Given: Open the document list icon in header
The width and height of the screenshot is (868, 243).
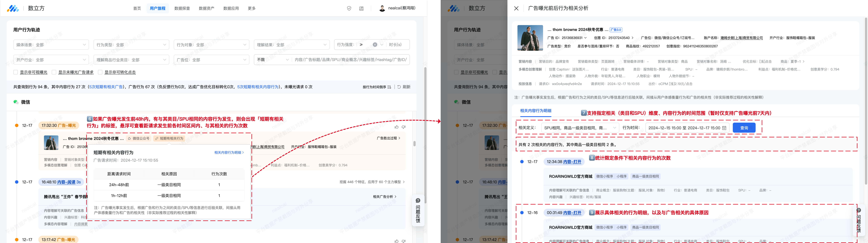Looking at the screenshot, I should 361,8.
